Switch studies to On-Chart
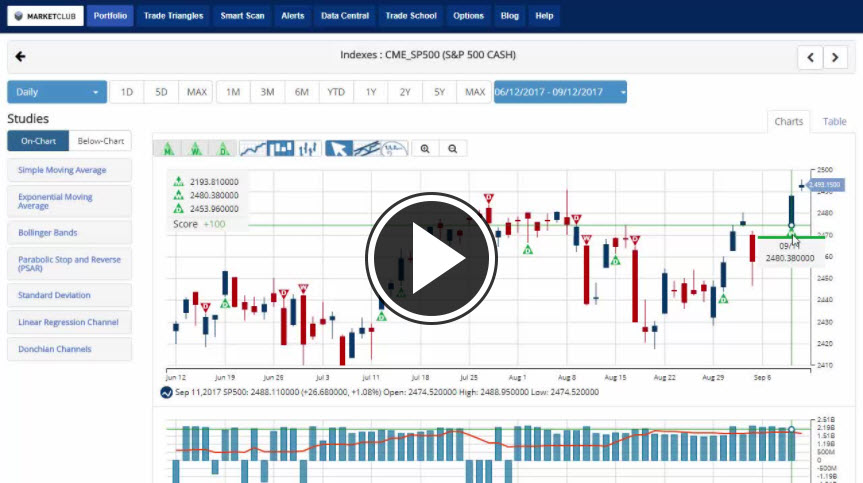The image size is (863, 483). pos(38,141)
